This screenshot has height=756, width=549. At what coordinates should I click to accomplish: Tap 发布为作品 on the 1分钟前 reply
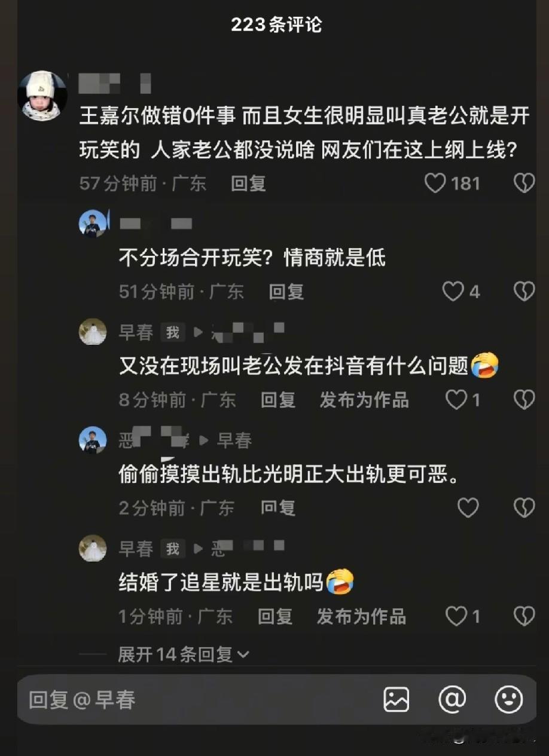click(x=361, y=616)
